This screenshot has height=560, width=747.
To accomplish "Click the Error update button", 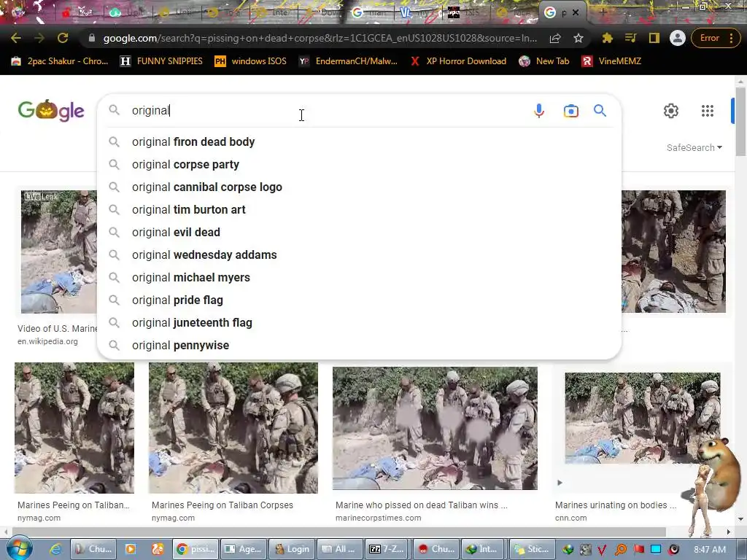I will [709, 38].
